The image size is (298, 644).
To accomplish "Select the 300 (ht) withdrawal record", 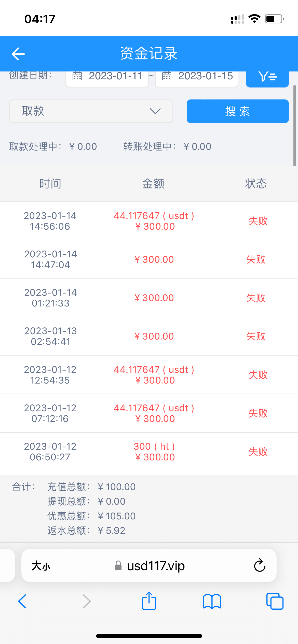I will 149,452.
